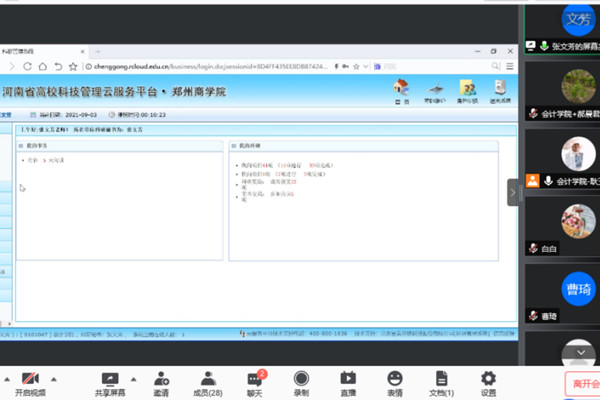Start screen sharing with 共享屏幕

click(x=110, y=384)
